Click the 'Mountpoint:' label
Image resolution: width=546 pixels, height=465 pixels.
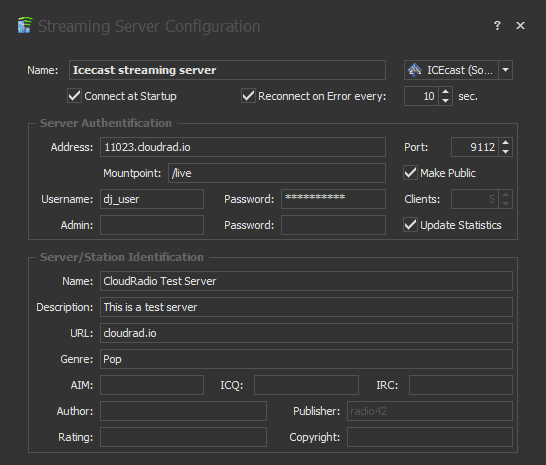point(132,173)
